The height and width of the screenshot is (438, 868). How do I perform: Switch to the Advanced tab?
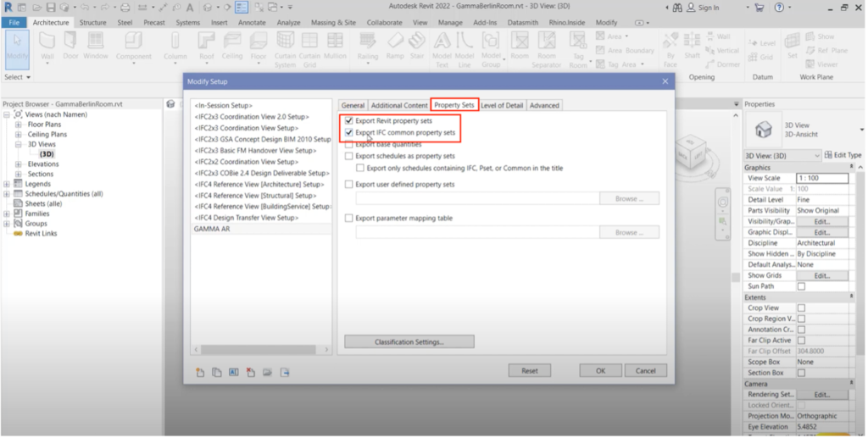[544, 105]
